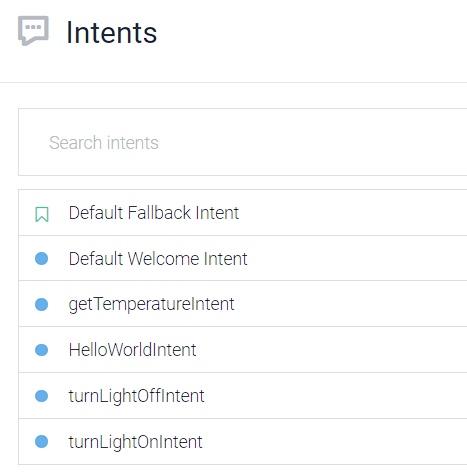Click the green bookmark fallback icon
Viewport: 467px width, 473px height.
[42, 214]
